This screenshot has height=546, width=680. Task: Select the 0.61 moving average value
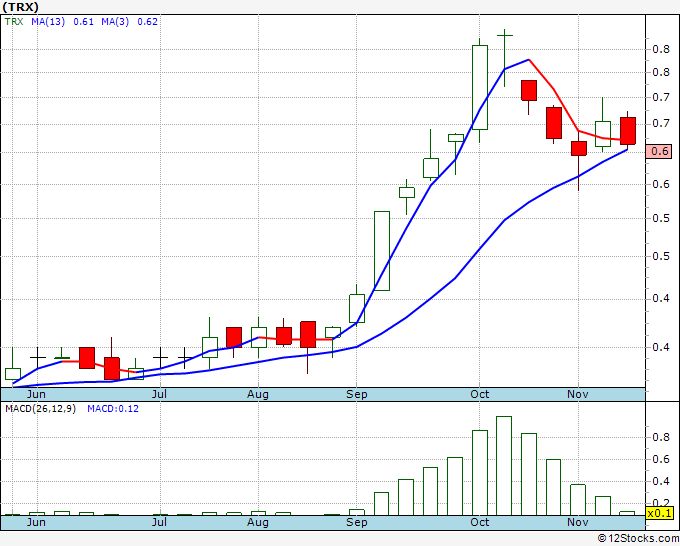[x=83, y=22]
